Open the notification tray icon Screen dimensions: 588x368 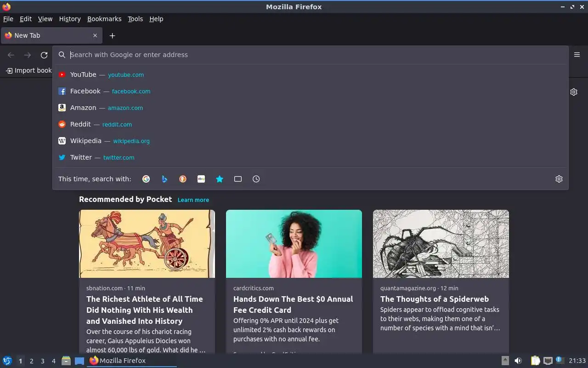coord(559,360)
